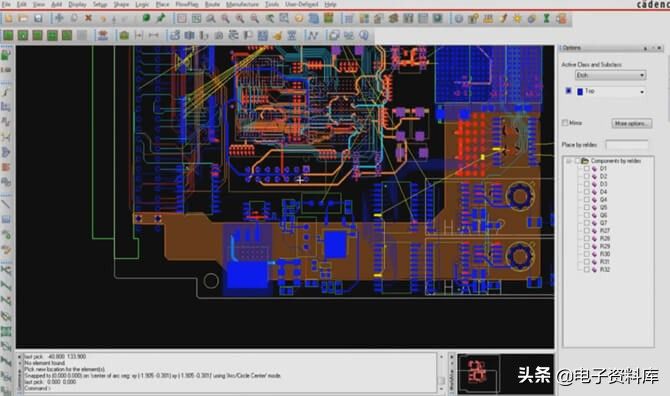Click the Components by refdes folder icon

point(585,161)
